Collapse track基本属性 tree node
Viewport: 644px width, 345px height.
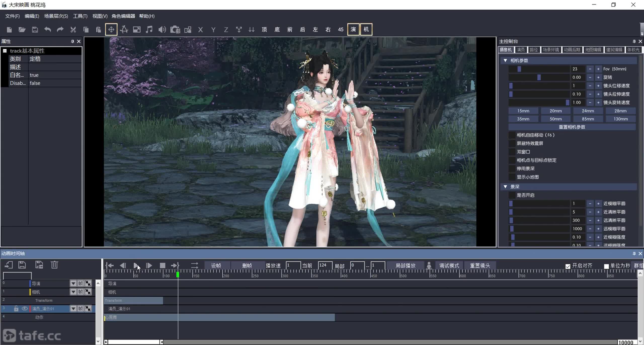pyautogui.click(x=5, y=51)
